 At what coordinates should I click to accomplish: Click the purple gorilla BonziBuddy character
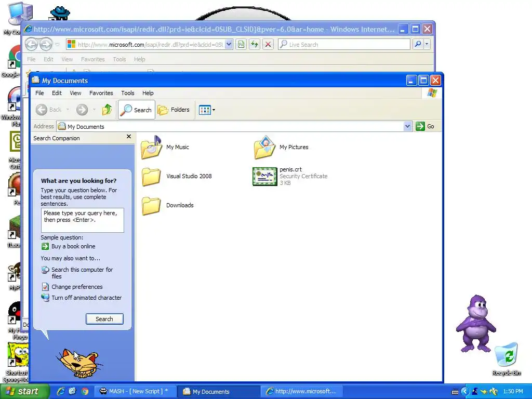[476, 323]
